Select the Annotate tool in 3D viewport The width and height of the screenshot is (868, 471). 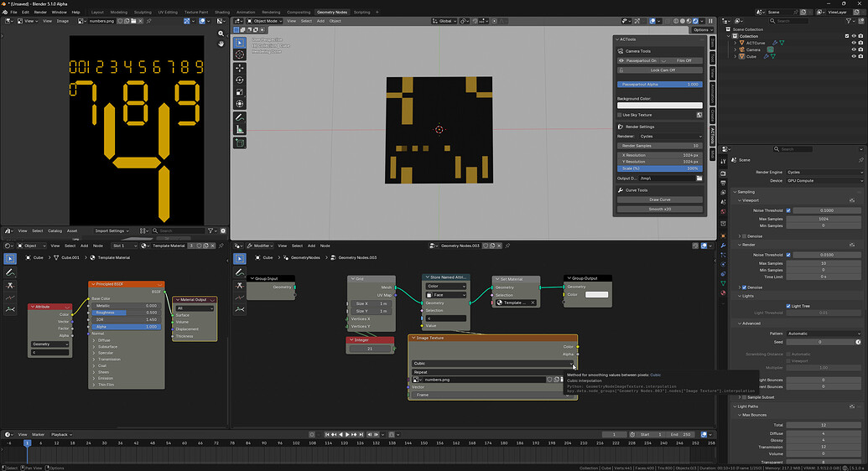coord(240,117)
